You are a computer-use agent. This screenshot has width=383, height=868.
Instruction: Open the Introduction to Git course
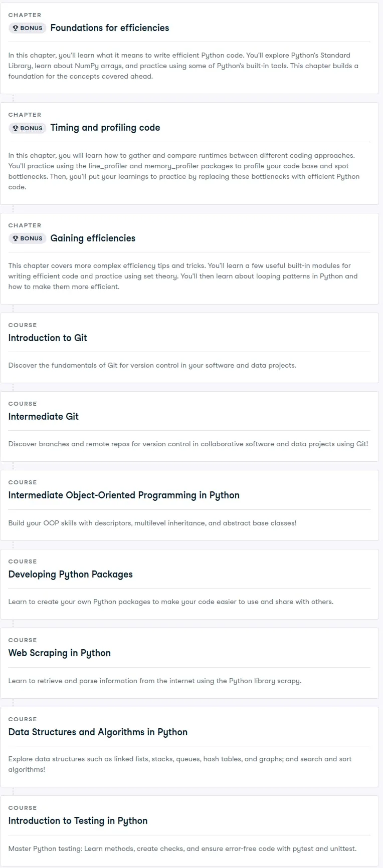(48, 338)
